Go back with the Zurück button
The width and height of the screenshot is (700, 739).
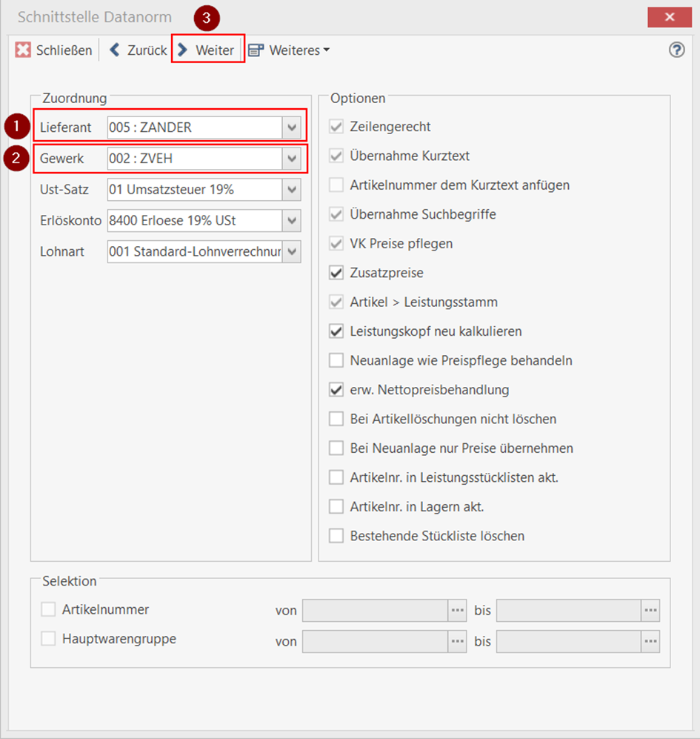[139, 50]
